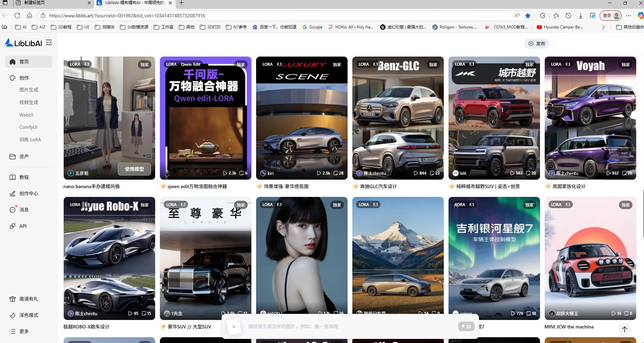Open 训练 LoRA page

[x=30, y=140]
